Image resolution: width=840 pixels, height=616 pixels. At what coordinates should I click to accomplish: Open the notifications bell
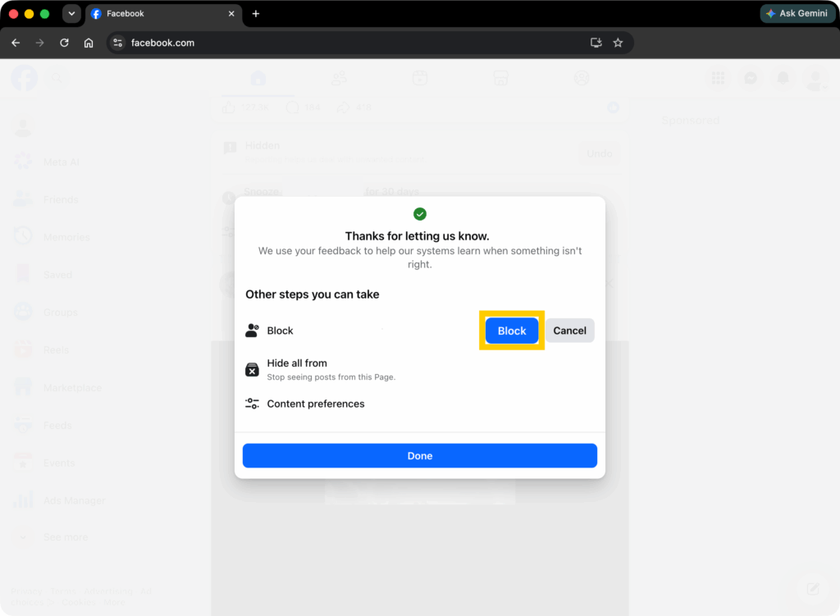pos(783,78)
